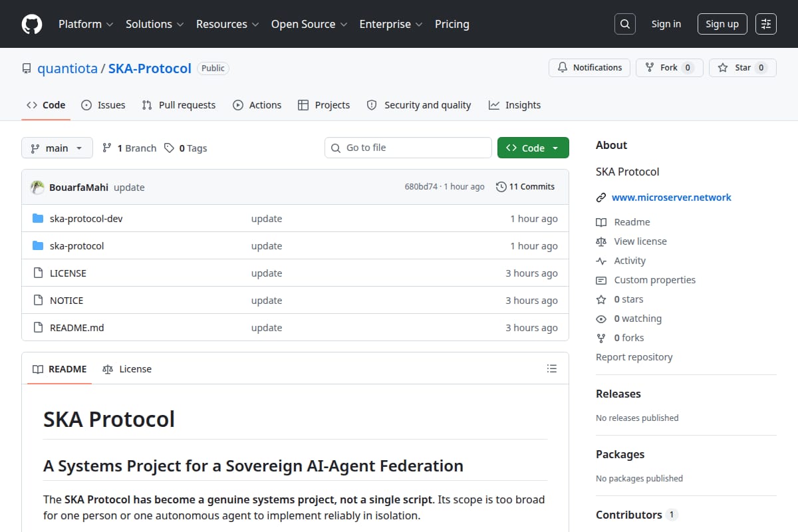798x532 pixels.
Task: Open the ska-protocol folder
Action: click(77, 246)
